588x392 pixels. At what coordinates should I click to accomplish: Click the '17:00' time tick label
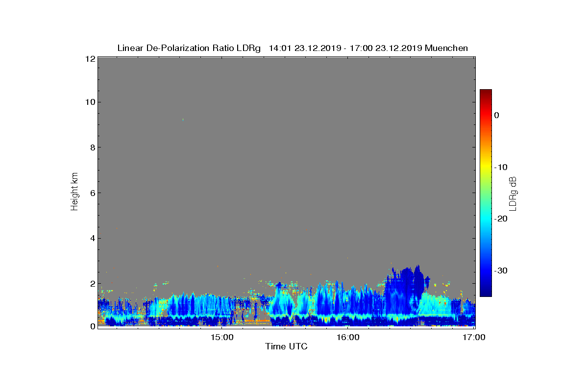point(474,337)
